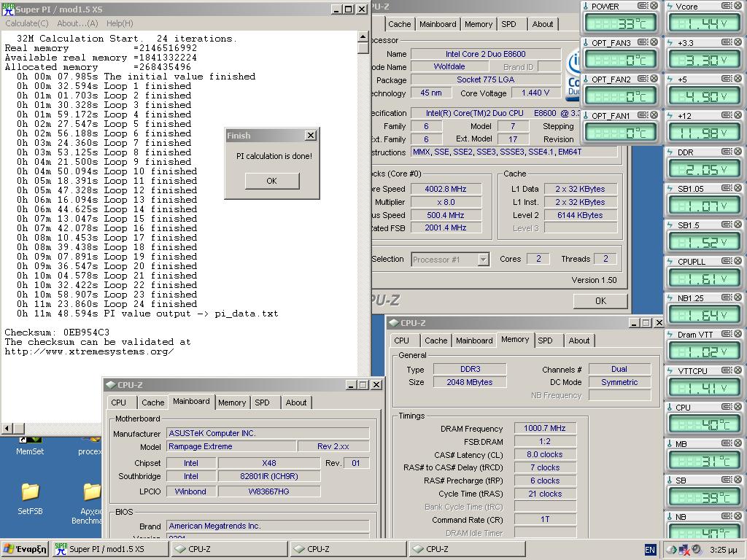Viewport: 747px width, 560px height.
Task: Click the Level 2 cache value 6144 KBytes
Action: (x=580, y=215)
